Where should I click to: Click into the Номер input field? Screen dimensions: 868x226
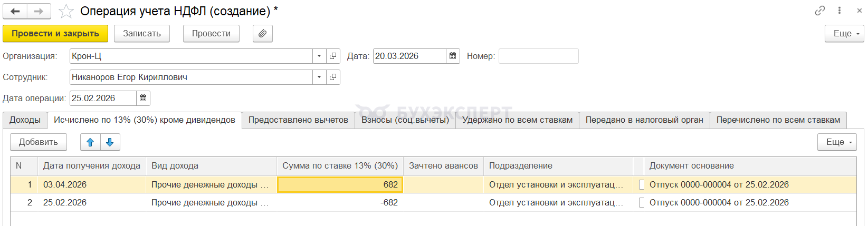coord(538,56)
